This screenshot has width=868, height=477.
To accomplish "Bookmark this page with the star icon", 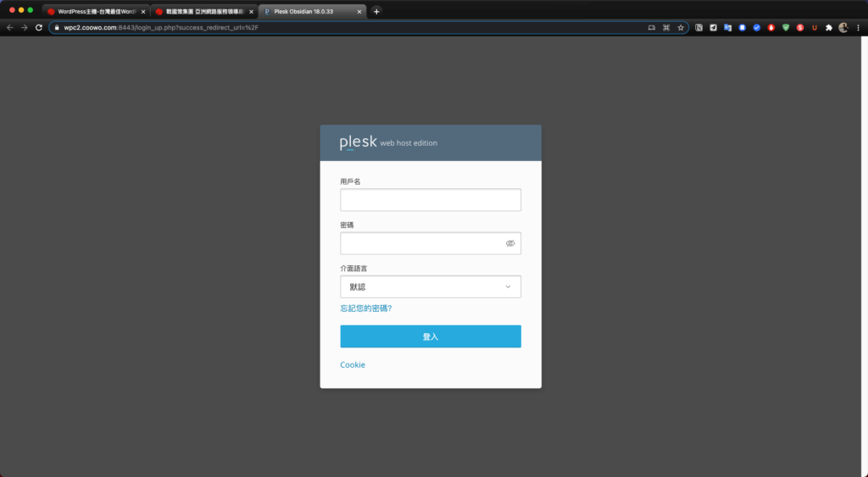I will pyautogui.click(x=681, y=28).
